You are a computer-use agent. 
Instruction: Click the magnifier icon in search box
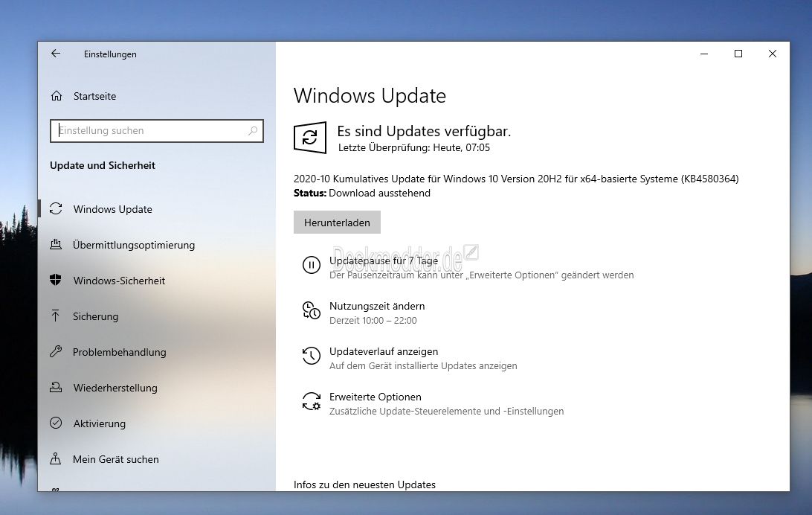(253, 130)
